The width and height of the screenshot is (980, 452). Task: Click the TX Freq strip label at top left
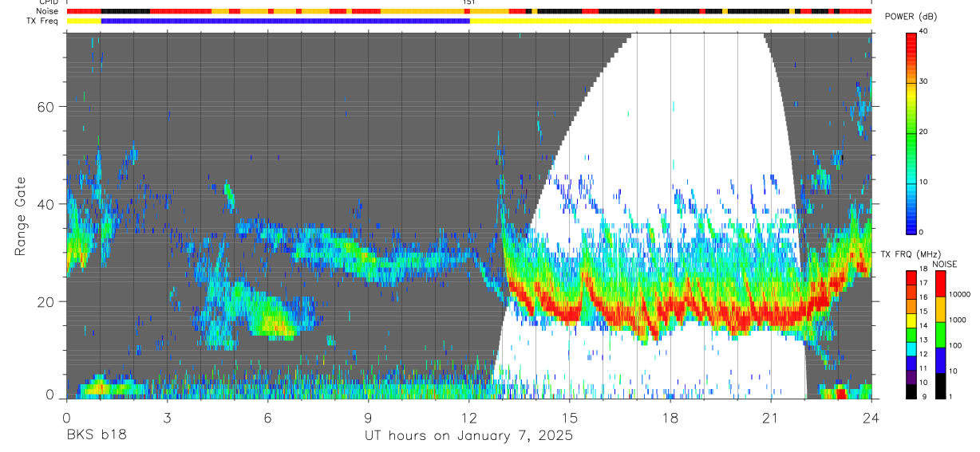tap(43, 21)
